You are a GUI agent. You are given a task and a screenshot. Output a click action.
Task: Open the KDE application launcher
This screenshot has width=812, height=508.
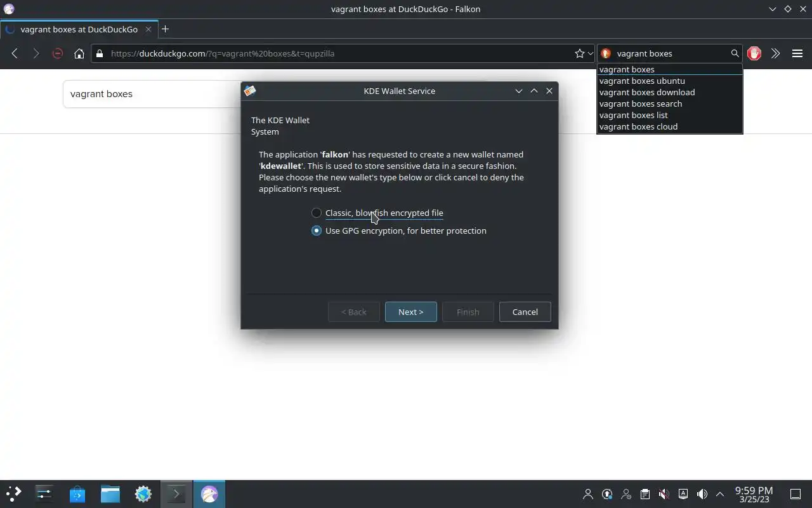[14, 493]
